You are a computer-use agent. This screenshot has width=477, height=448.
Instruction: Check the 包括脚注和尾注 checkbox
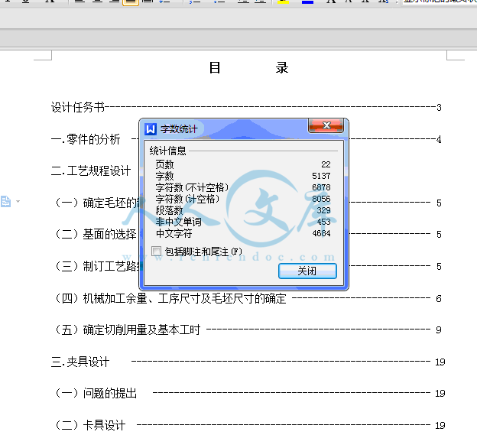157,252
